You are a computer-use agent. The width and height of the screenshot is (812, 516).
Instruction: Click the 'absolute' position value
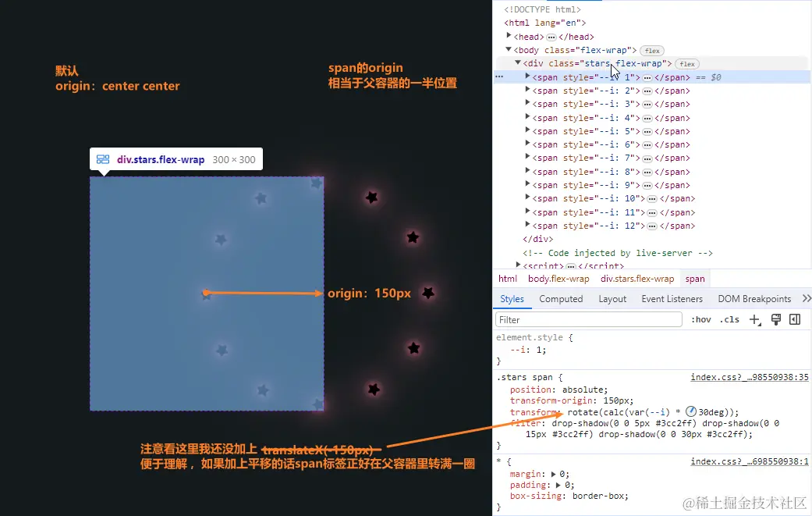[x=583, y=390]
